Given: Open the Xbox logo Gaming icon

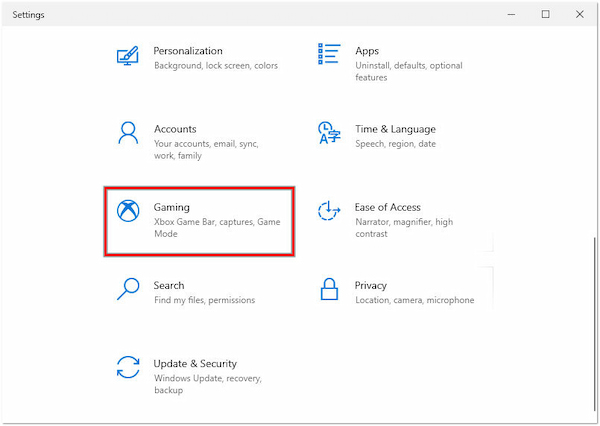Looking at the screenshot, I should 128,212.
